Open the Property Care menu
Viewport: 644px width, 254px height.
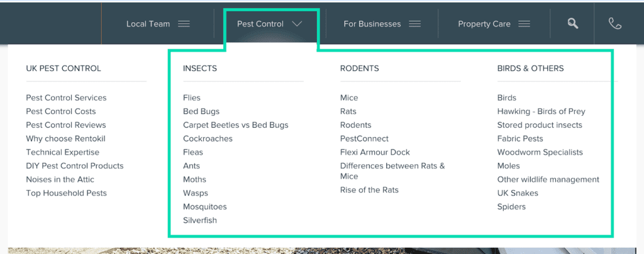point(484,24)
